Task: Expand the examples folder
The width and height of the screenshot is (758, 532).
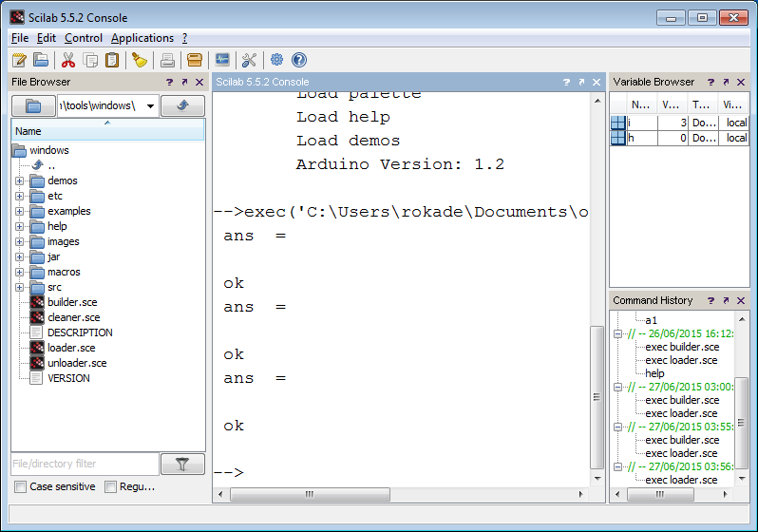Action: coord(19,211)
